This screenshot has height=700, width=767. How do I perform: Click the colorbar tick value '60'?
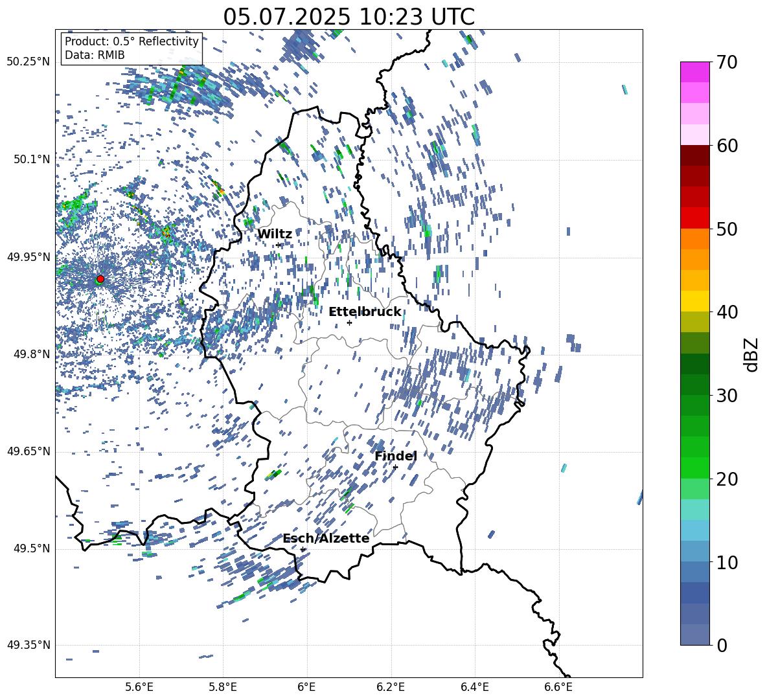coord(727,146)
